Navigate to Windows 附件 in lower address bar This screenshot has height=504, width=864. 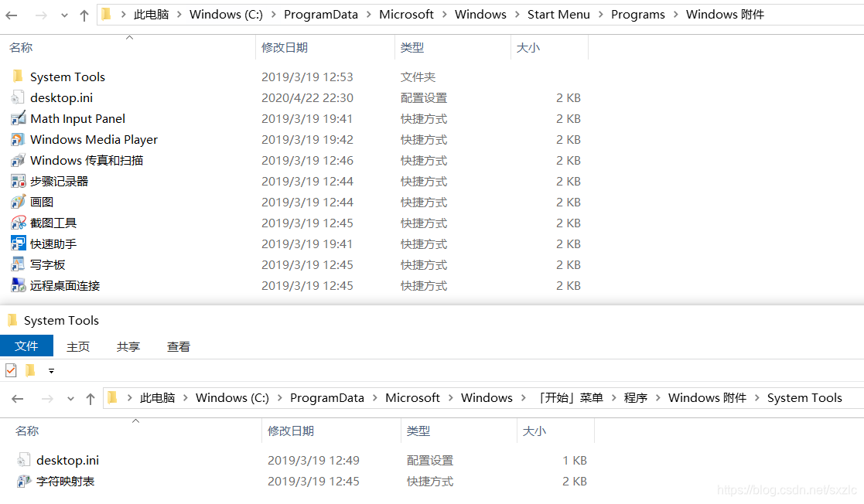point(707,397)
